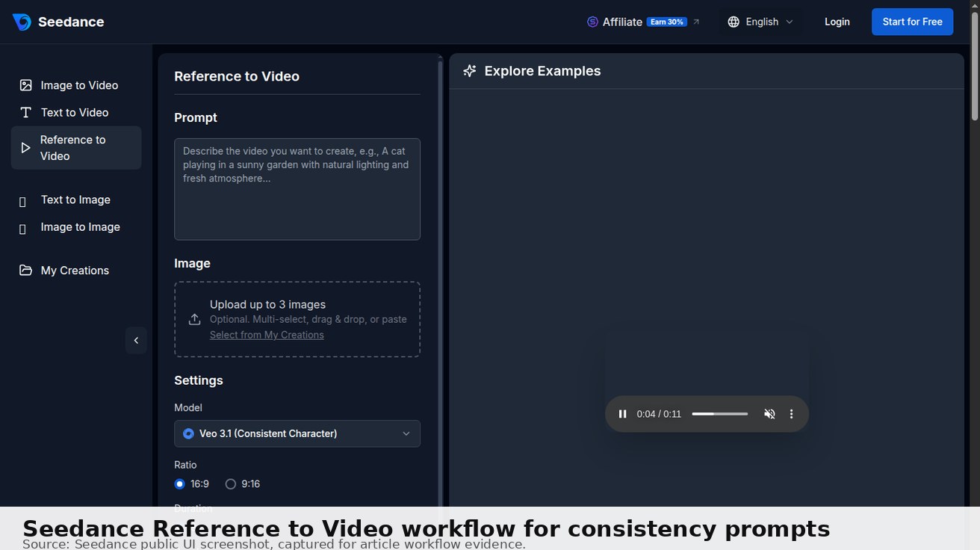Click the My Creations folder icon
The height and width of the screenshot is (550, 980).
[25, 271]
